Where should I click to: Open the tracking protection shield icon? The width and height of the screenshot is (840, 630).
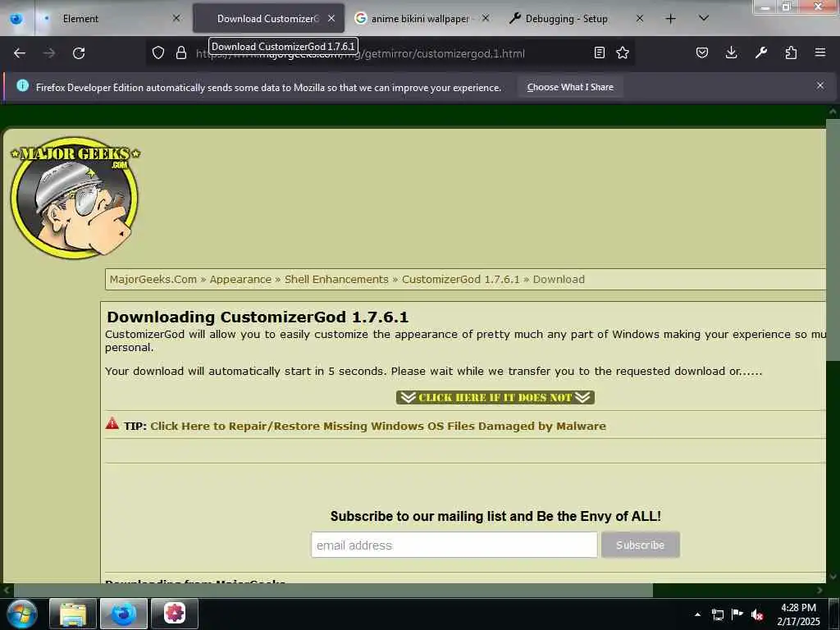[x=158, y=52]
